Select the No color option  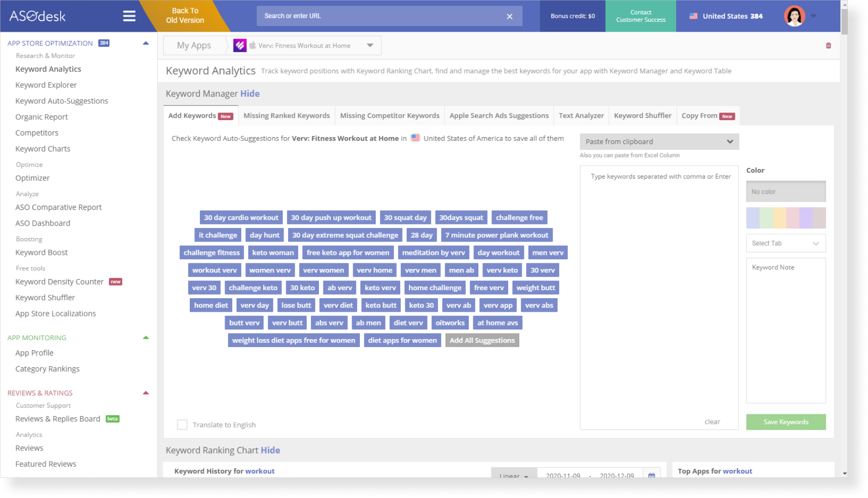pos(786,192)
